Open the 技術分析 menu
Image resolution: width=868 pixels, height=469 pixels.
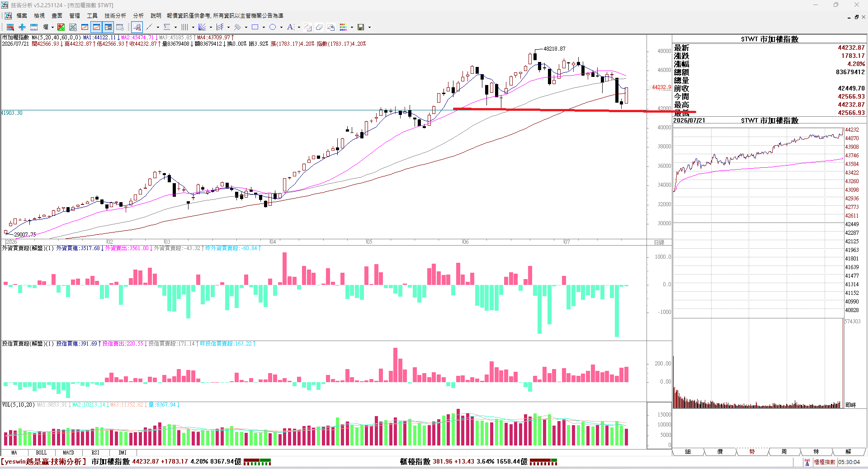(x=115, y=16)
